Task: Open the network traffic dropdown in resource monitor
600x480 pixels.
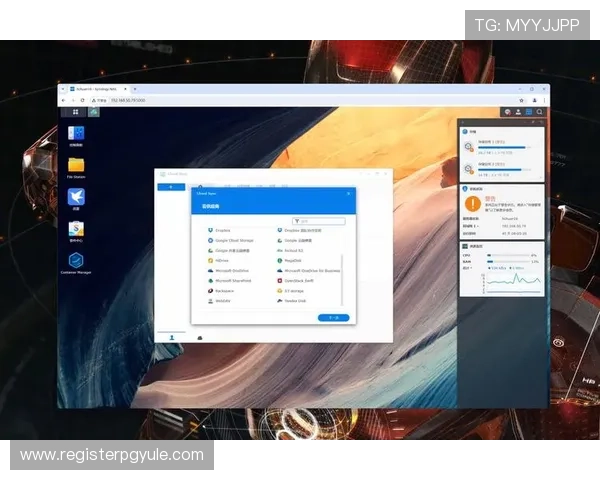Action: (x=467, y=268)
